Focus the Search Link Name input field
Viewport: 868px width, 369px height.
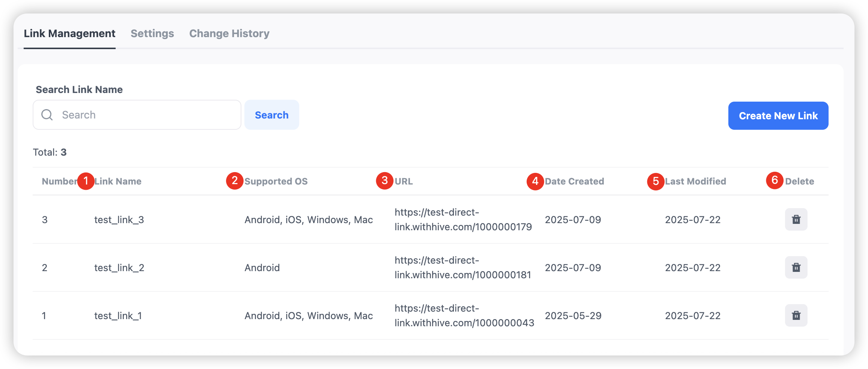tap(146, 115)
